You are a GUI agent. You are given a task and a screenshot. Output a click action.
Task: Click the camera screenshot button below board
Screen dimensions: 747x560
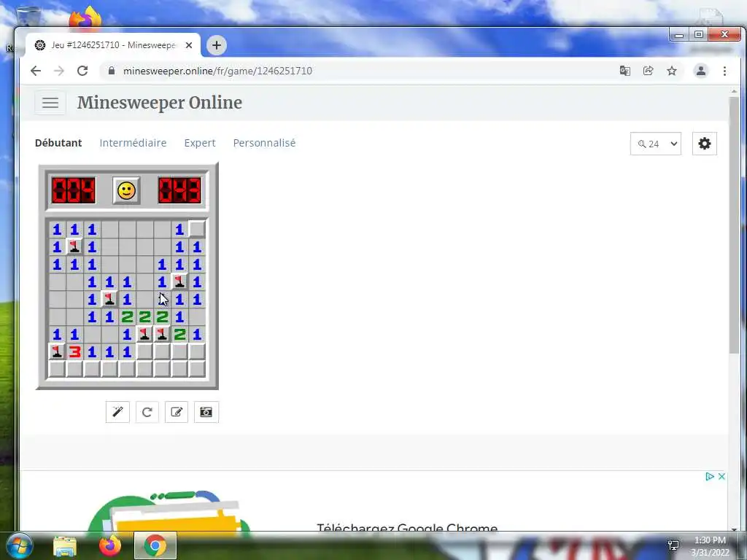[x=206, y=412]
